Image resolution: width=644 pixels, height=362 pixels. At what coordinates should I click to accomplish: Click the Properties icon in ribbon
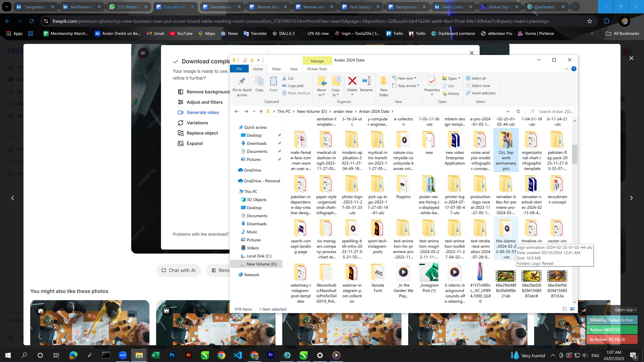(432, 81)
